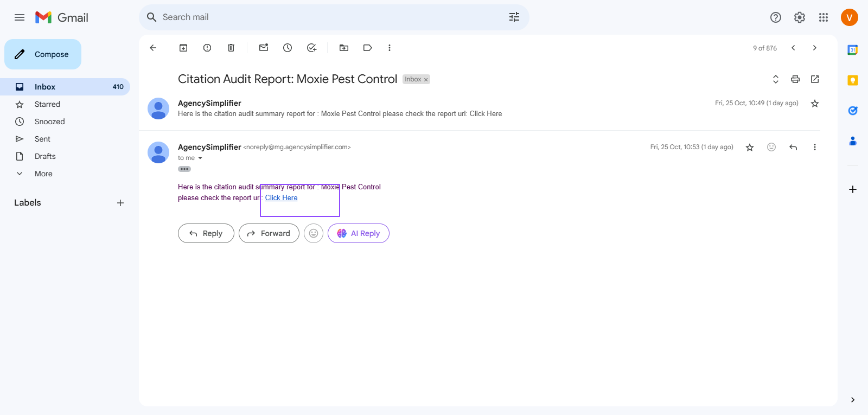Open Google Keep side panel
Viewport: 868px width, 415px height.
click(853, 80)
